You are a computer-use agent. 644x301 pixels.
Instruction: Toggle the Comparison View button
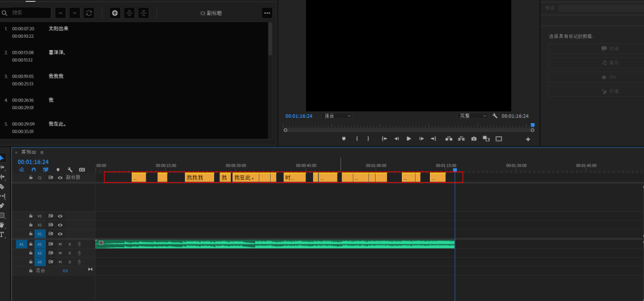[487, 139]
